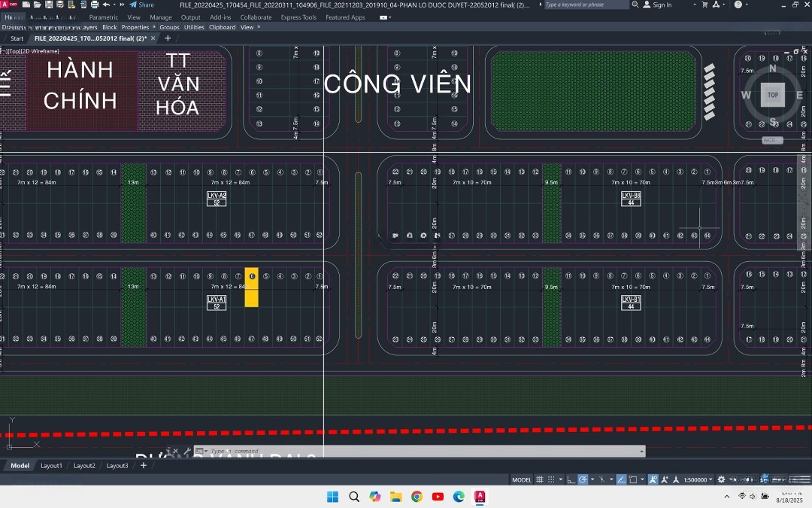Click the yellow highlighted lot number 6

click(251, 277)
